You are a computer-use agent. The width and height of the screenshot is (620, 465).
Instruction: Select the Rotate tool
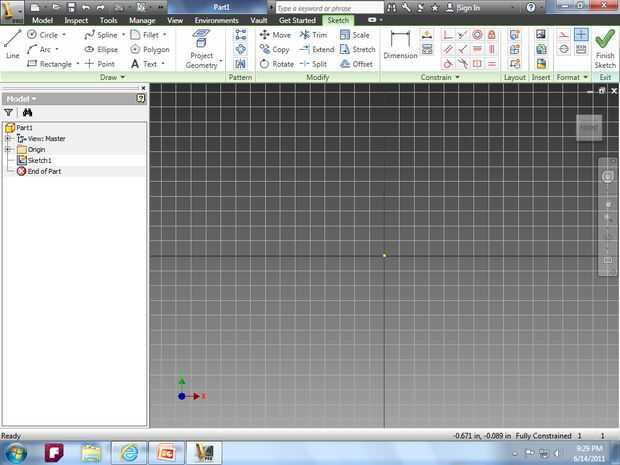(276, 64)
